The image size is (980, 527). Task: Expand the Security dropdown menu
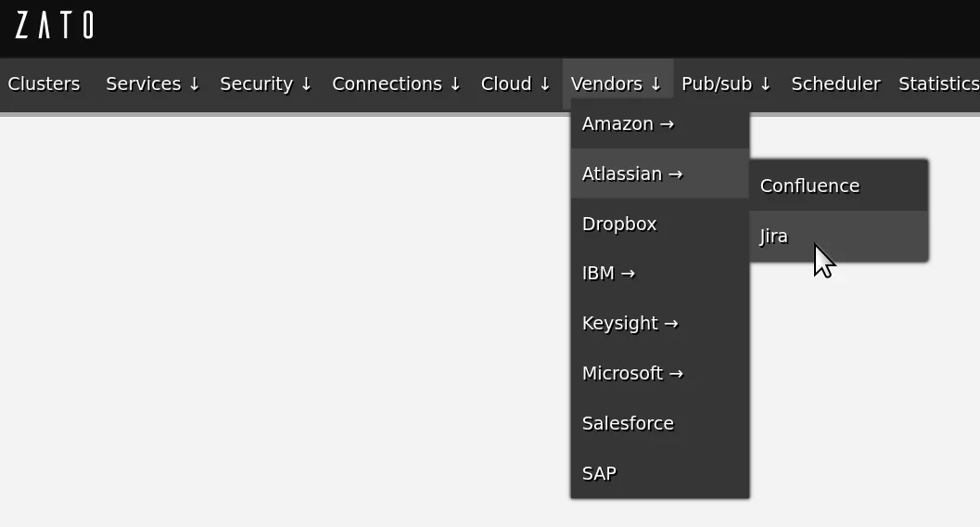pos(266,84)
